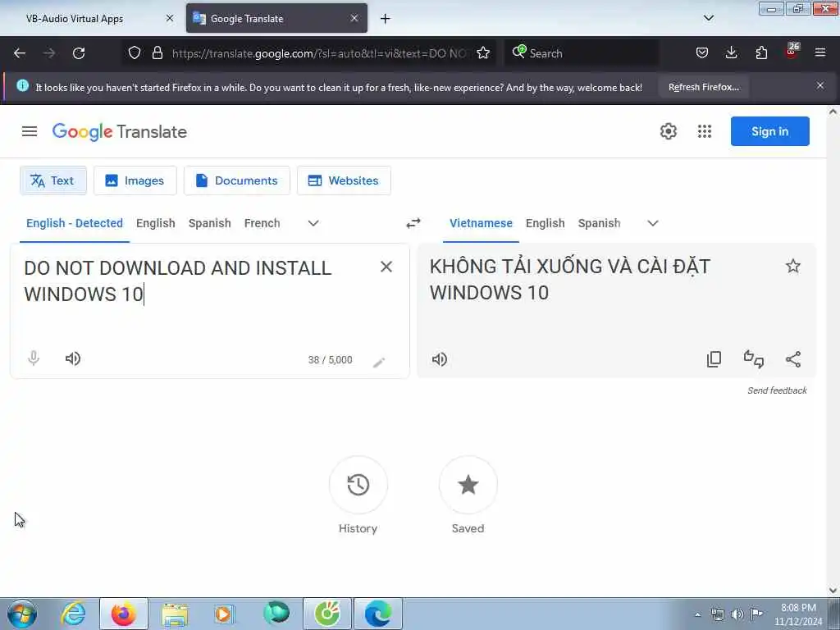Share the translation
Image resolution: width=840 pixels, height=630 pixels.
(793, 359)
